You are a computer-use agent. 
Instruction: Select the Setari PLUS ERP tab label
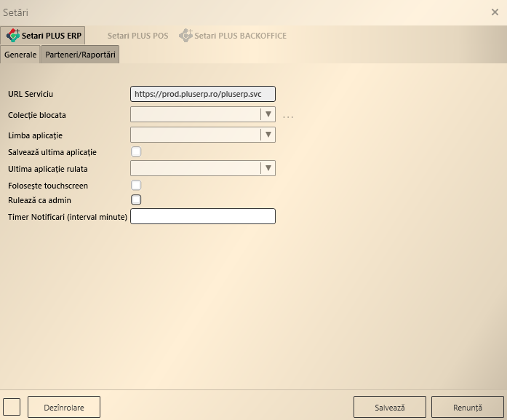point(51,36)
